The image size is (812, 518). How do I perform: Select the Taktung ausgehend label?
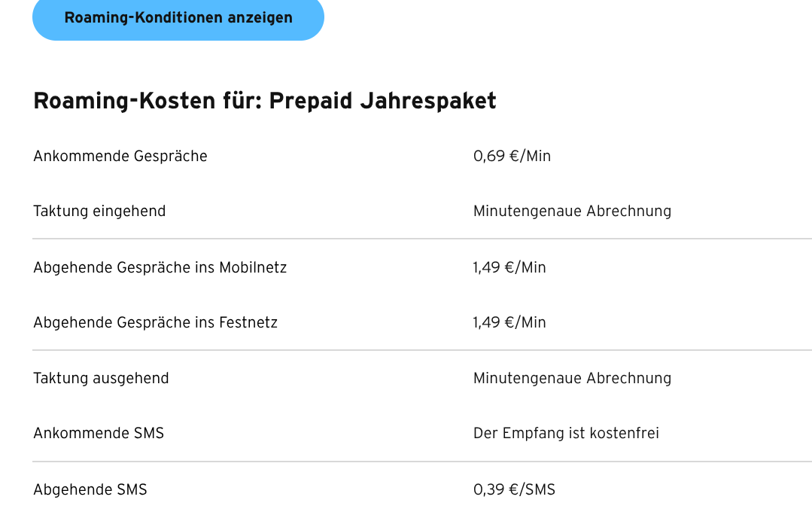[x=101, y=378]
